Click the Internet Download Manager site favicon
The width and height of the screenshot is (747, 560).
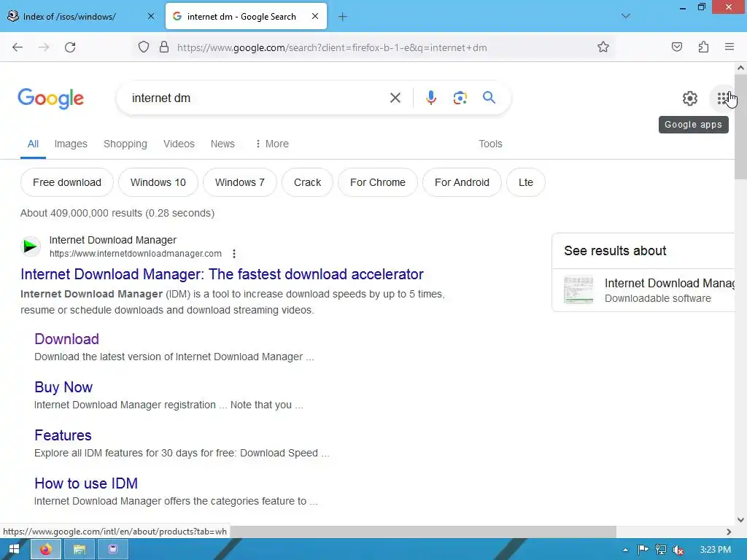coord(31,246)
